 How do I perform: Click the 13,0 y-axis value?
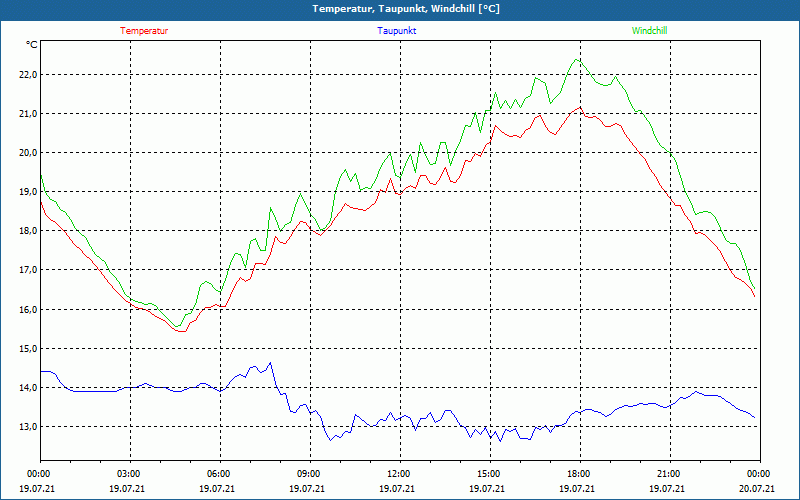coord(29,427)
